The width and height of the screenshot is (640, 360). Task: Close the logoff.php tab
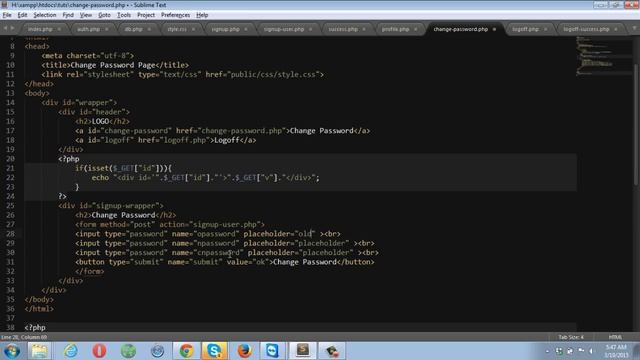click(x=545, y=29)
